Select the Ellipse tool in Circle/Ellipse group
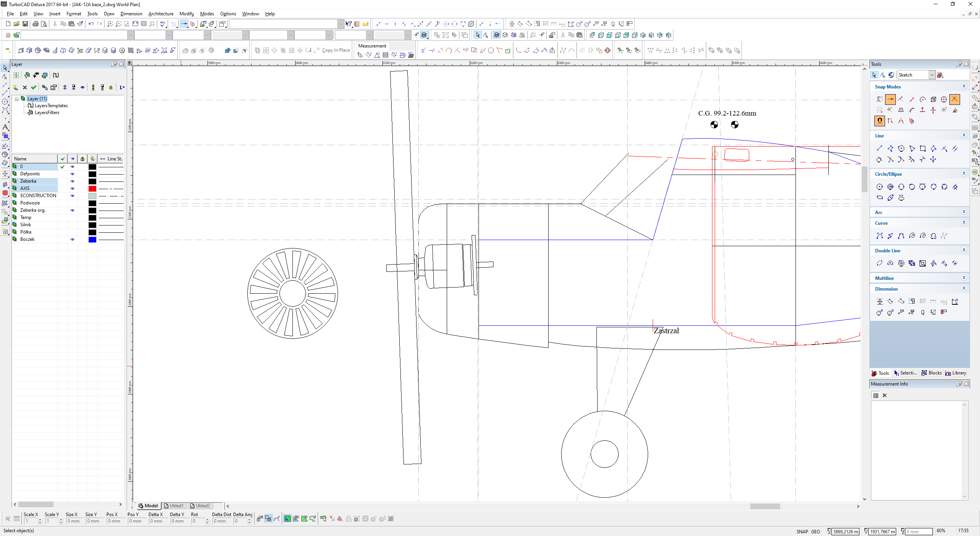Image resolution: width=980 pixels, height=536 pixels. [x=880, y=198]
